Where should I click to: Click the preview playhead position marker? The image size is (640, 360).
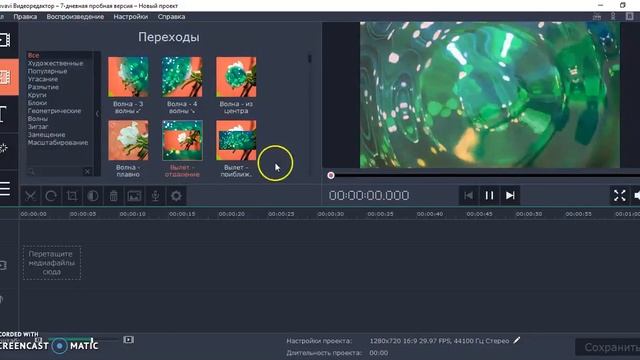point(331,176)
